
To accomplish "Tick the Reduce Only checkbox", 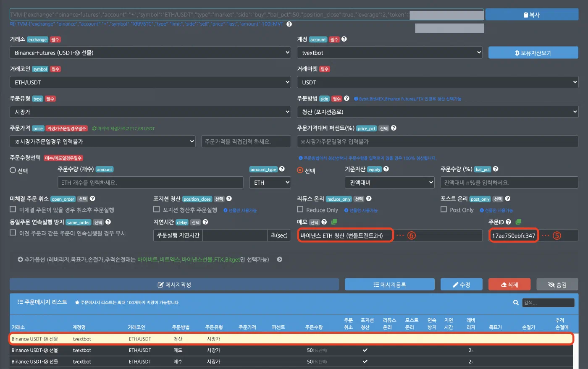I will pos(300,209).
